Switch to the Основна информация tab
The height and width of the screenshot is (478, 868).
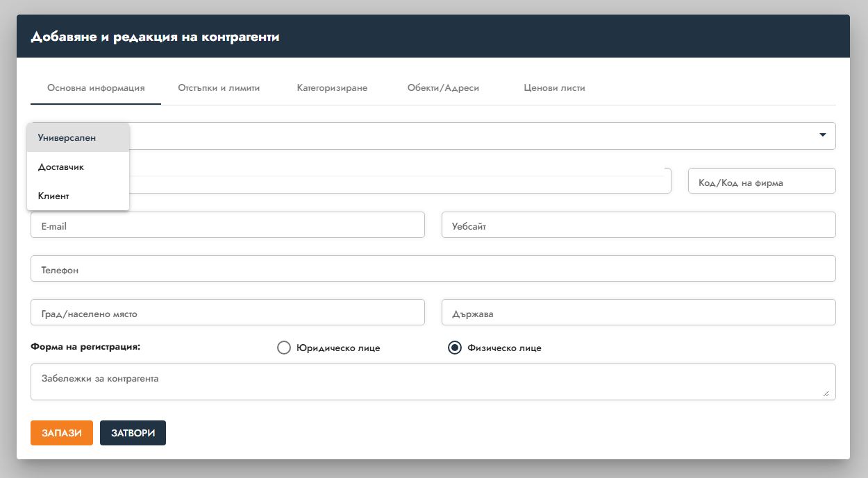(x=96, y=88)
